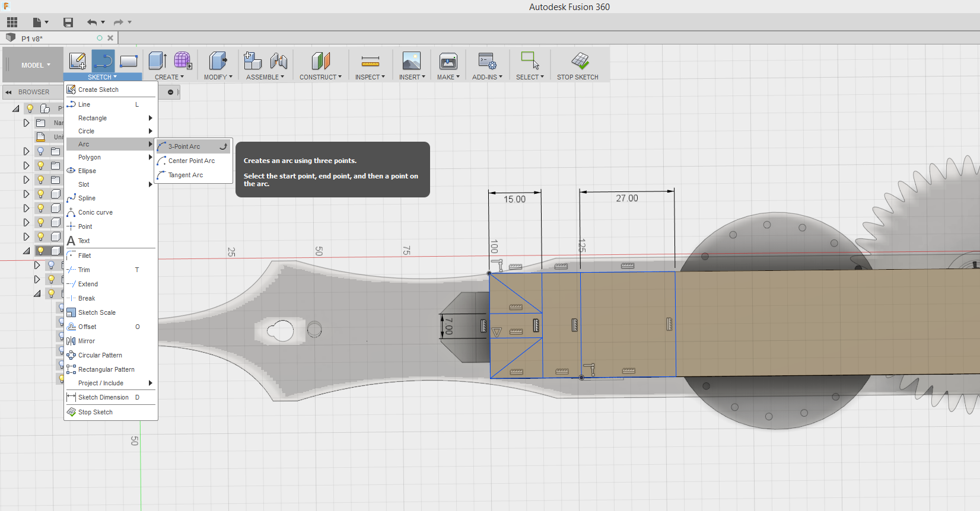
Task: Choose Offset from Sketch menu
Action: coord(111,327)
